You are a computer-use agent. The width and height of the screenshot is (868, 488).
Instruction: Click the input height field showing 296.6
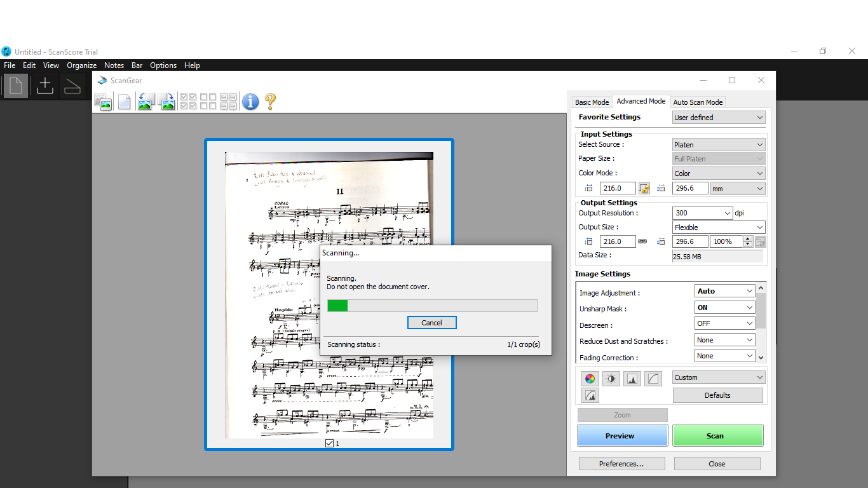[x=690, y=188]
